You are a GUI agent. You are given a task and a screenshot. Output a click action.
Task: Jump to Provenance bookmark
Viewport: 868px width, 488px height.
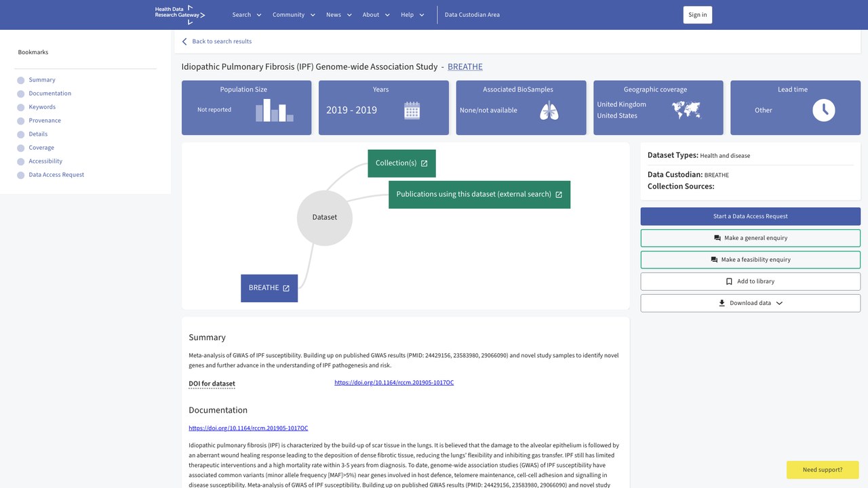click(x=45, y=121)
